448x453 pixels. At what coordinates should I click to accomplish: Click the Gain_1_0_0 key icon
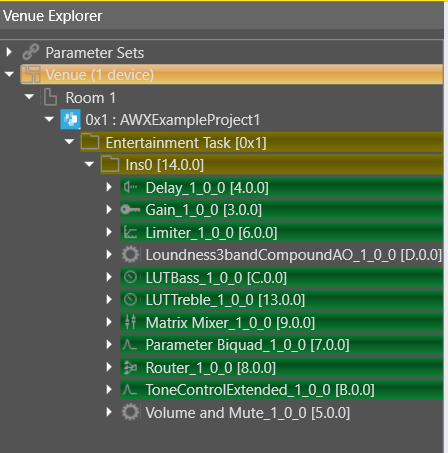[x=130, y=210]
